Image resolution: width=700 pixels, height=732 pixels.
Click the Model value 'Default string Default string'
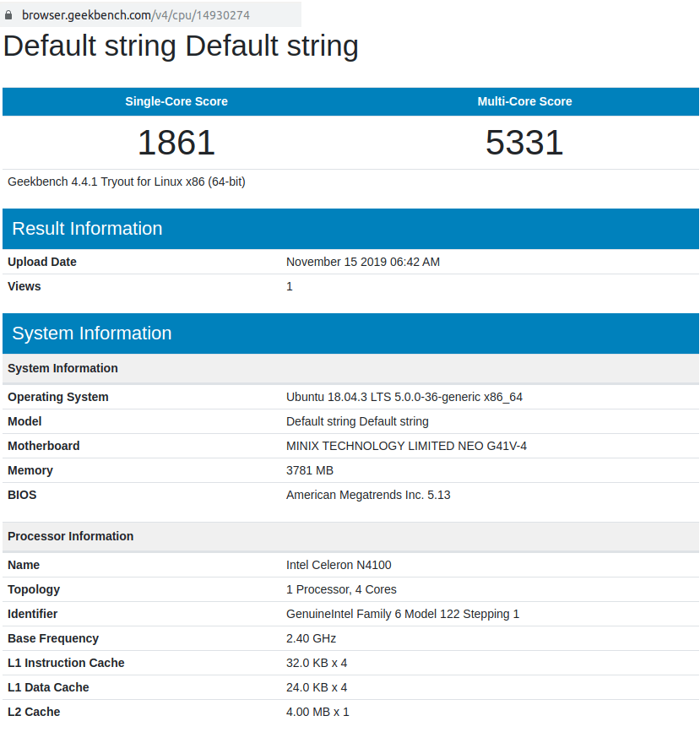coord(357,421)
